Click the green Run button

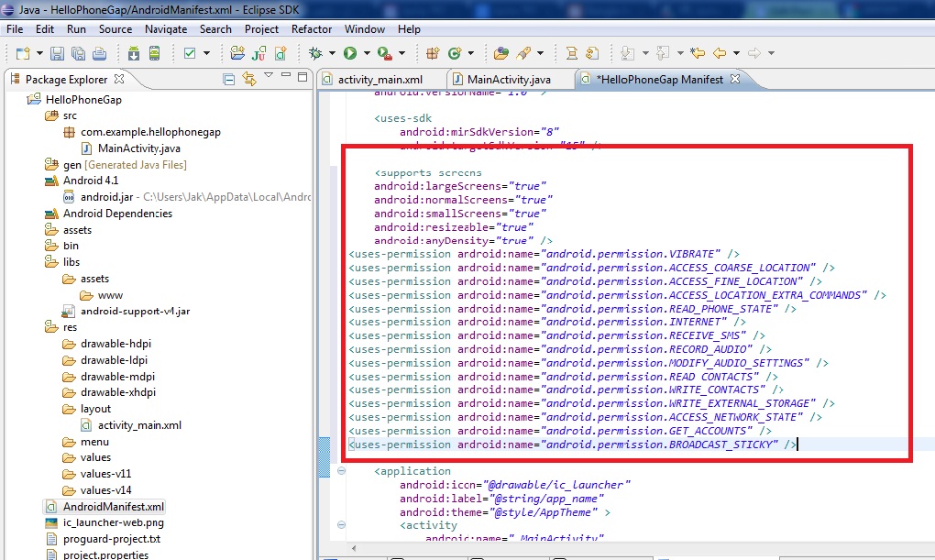350,53
